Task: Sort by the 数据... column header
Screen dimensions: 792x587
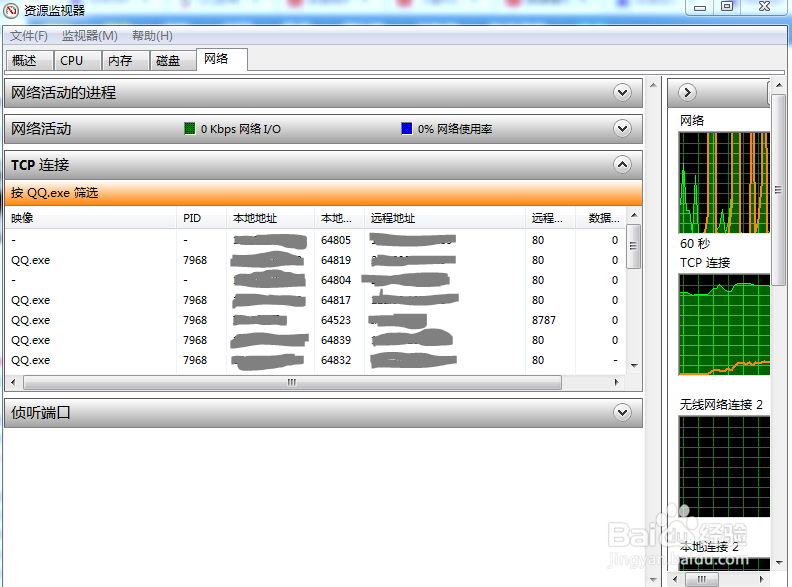Action: 601,218
